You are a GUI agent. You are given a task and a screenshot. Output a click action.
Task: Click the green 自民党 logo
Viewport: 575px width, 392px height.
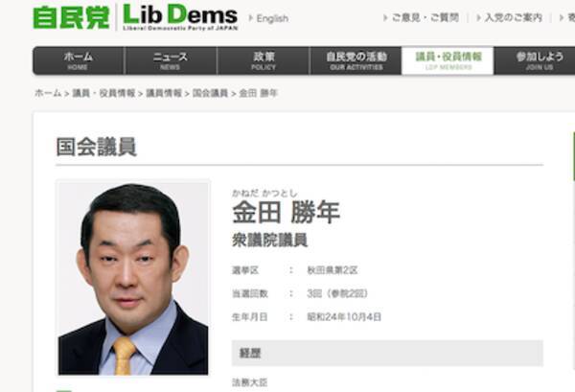point(71,17)
